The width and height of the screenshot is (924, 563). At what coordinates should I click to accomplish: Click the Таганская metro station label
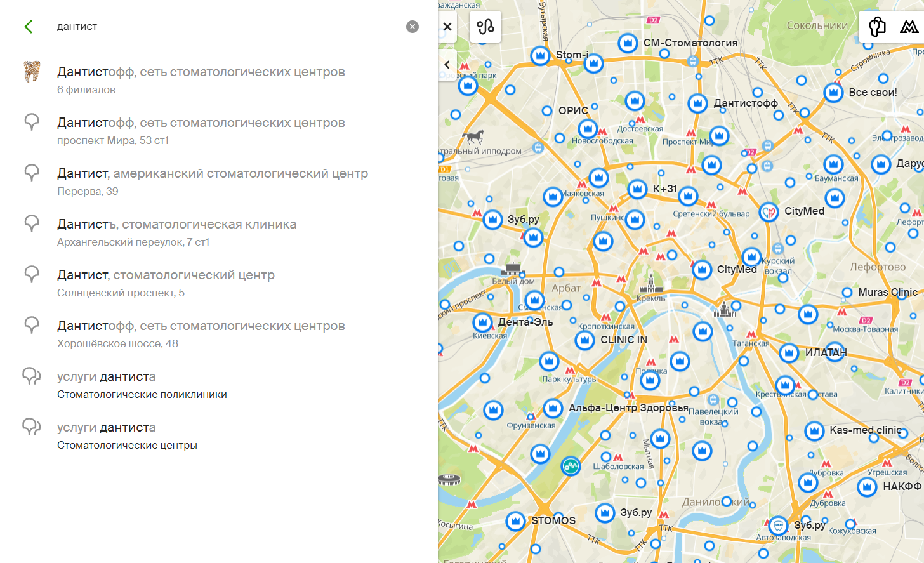[751, 343]
